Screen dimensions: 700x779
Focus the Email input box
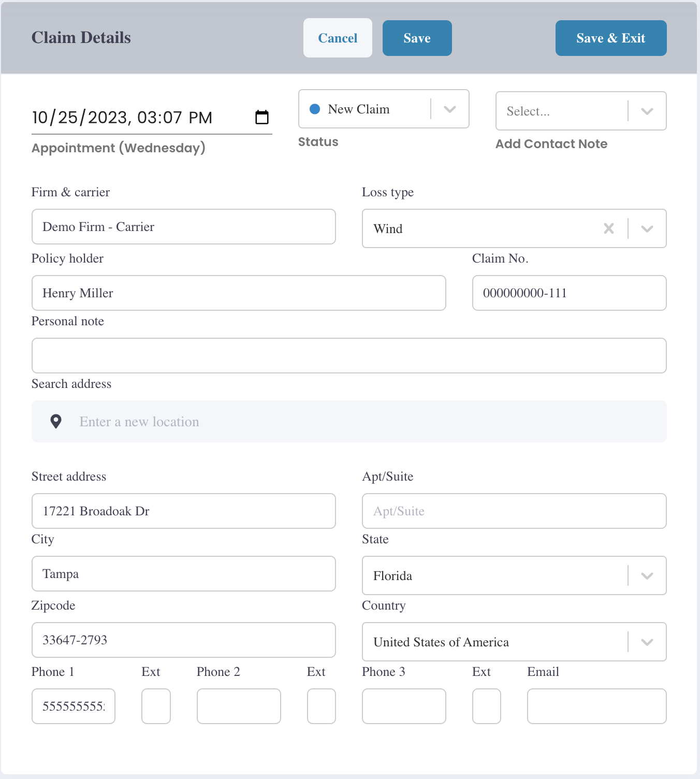[x=597, y=706]
